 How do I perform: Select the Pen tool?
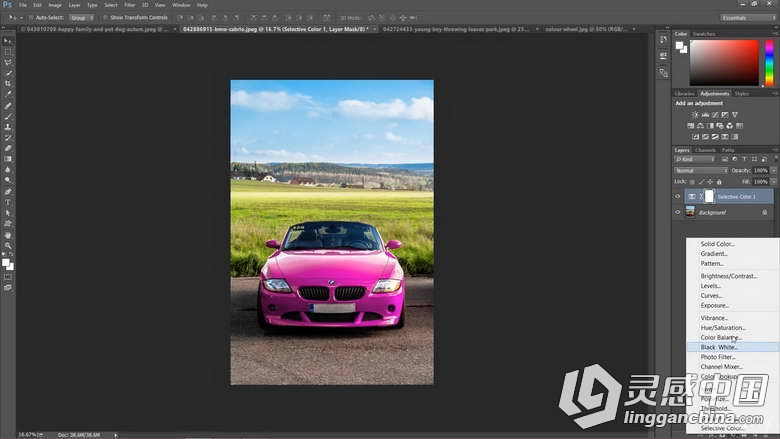(x=7, y=191)
